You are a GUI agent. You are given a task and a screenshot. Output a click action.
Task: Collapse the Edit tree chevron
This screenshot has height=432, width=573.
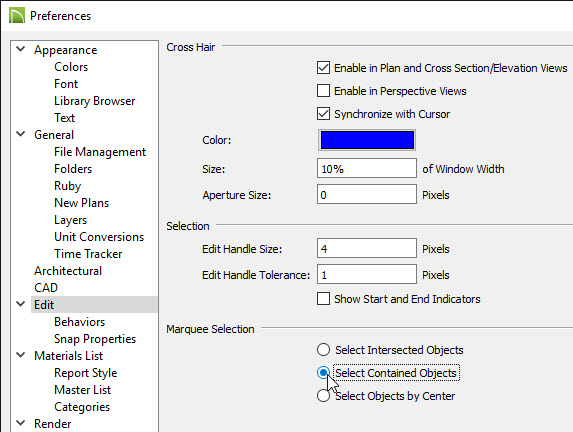pyautogui.click(x=21, y=304)
